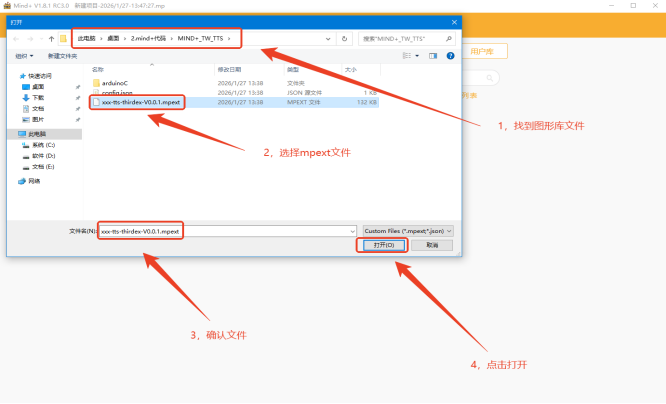Click the Forward arrow in the file dialog

coord(30,39)
